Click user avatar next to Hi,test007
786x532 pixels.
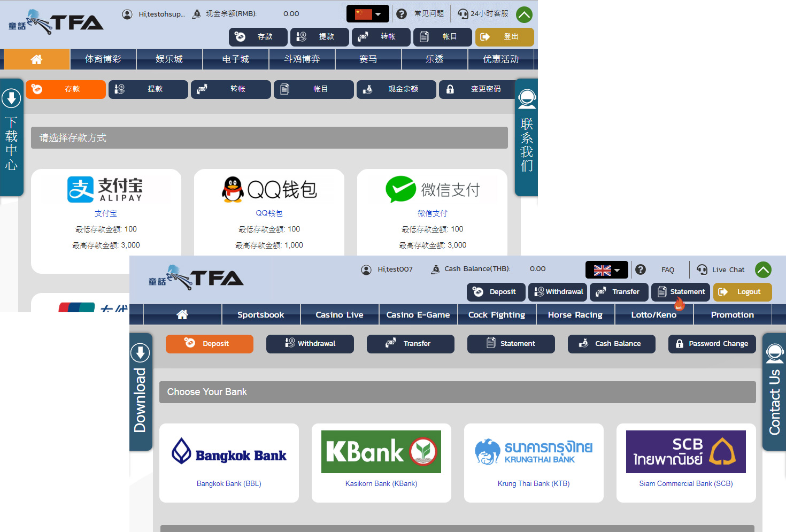[x=366, y=269]
